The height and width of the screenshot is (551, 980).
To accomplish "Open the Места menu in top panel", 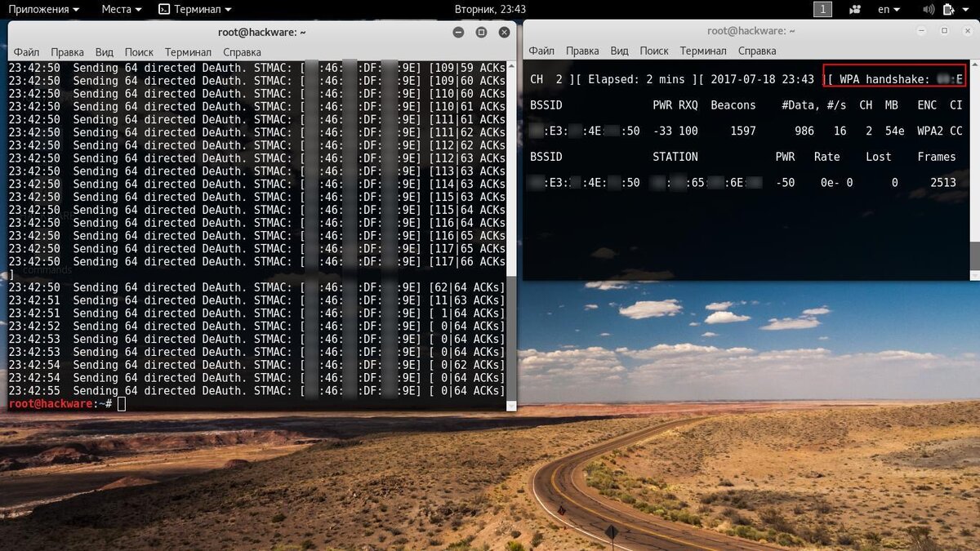I will (122, 9).
